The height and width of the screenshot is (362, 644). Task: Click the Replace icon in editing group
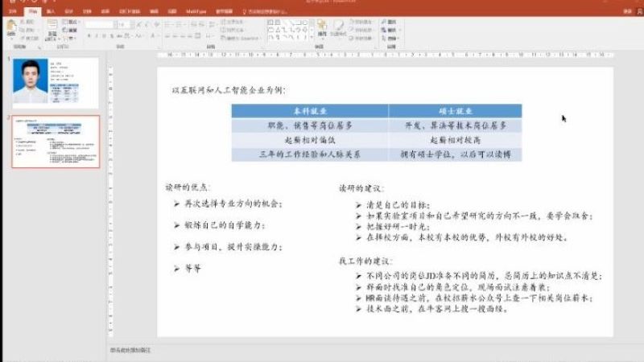coord(392,30)
